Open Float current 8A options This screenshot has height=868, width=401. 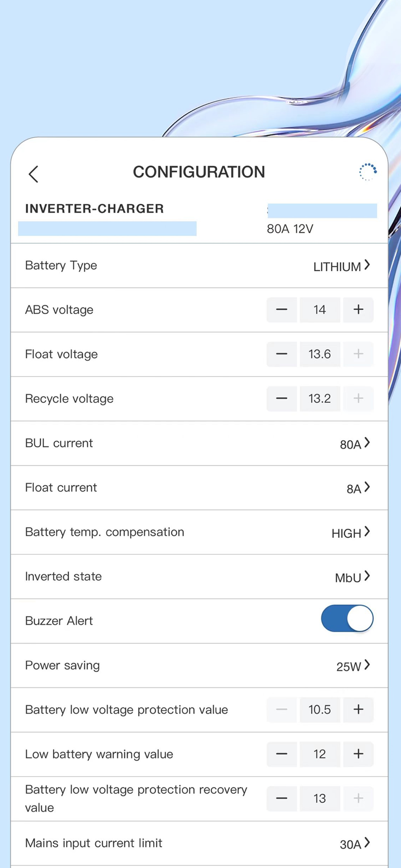358,488
